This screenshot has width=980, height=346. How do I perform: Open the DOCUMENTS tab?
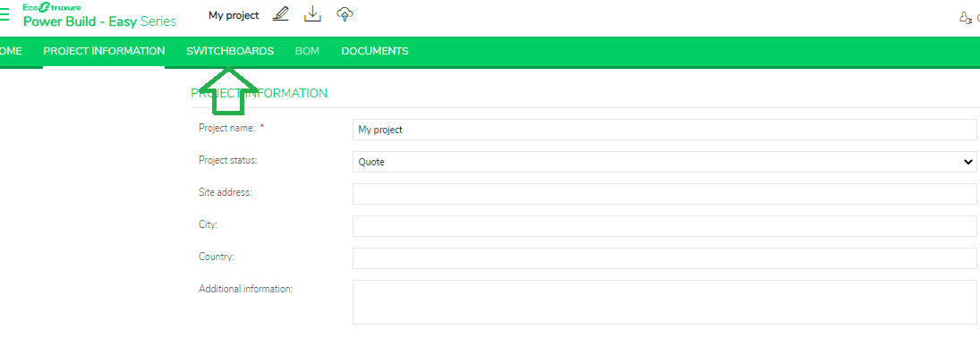tap(375, 51)
